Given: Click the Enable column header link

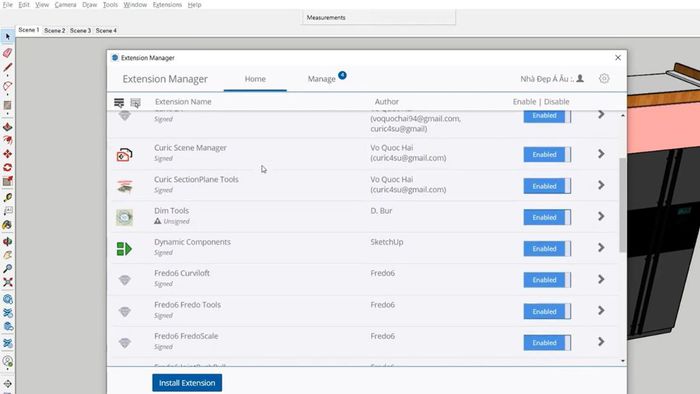Looking at the screenshot, I should (524, 102).
